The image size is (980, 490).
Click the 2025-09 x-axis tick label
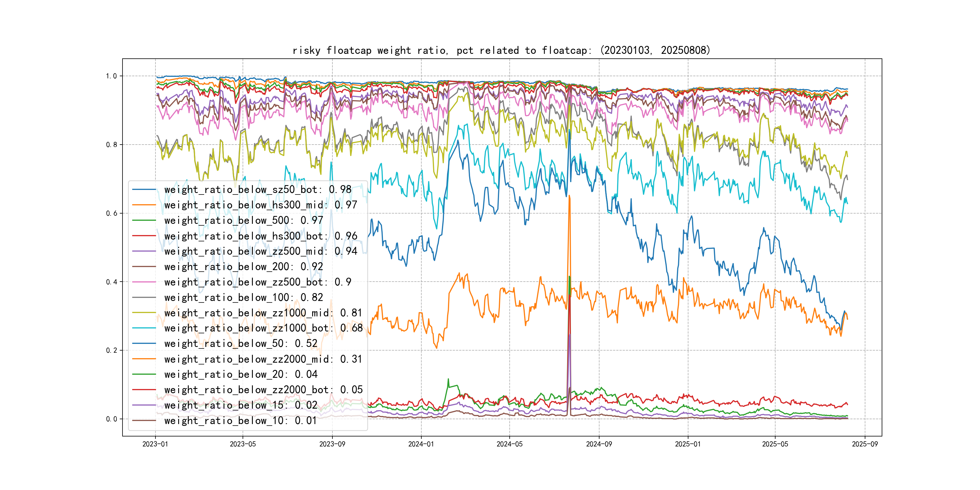coord(865,444)
